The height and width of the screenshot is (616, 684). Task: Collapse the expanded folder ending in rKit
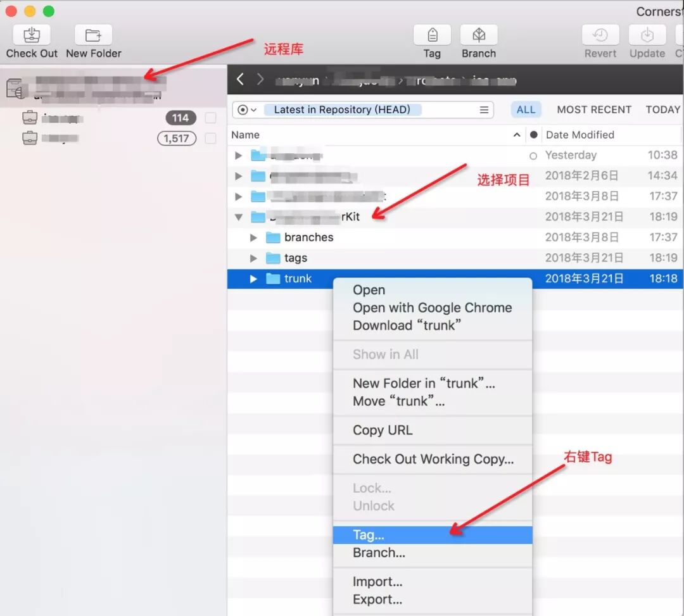click(x=239, y=217)
